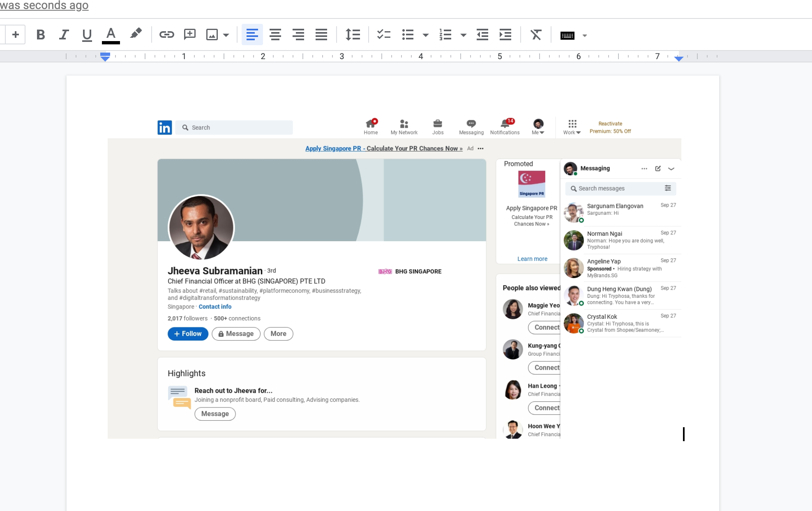Click Connect for Kung-yang
Viewport: 812px width, 511px height.
[544, 368]
